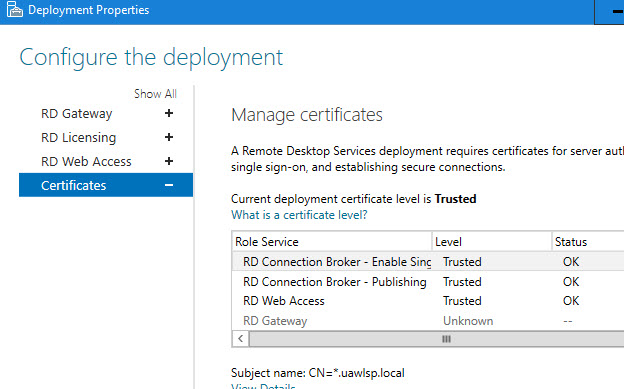Select the RD Gateway certificate row
The image size is (624, 389).
point(428,321)
